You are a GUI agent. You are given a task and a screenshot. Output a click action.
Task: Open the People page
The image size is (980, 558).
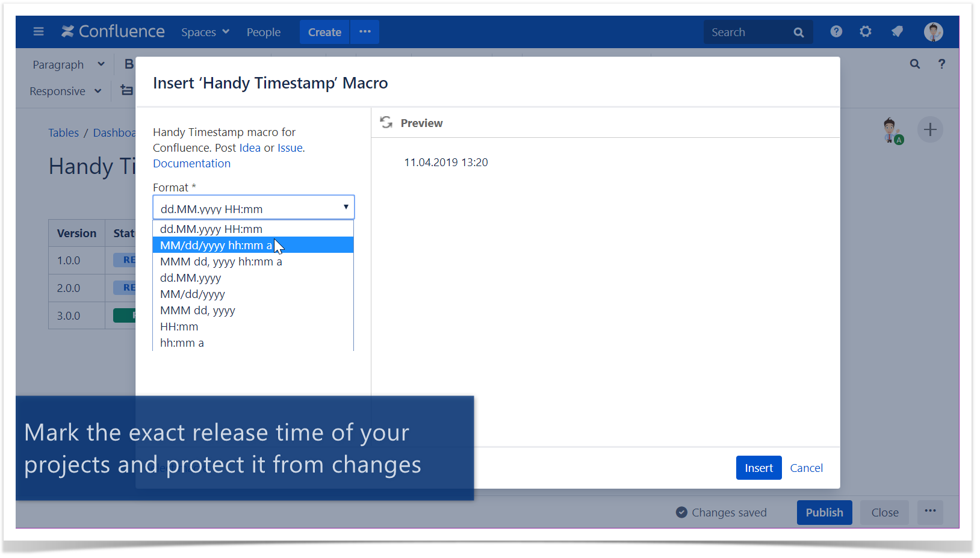pyautogui.click(x=264, y=32)
